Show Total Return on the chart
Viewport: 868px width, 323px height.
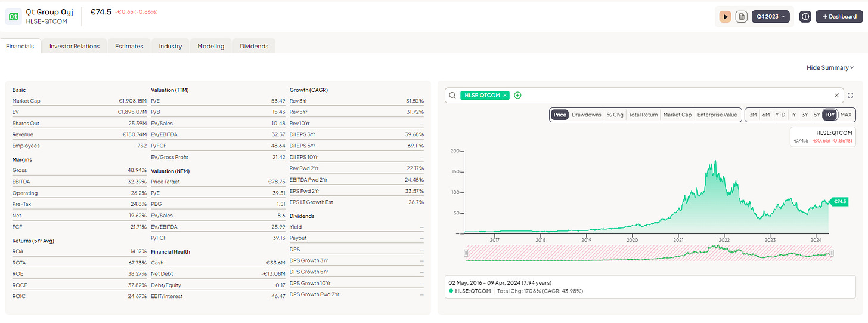click(x=643, y=115)
